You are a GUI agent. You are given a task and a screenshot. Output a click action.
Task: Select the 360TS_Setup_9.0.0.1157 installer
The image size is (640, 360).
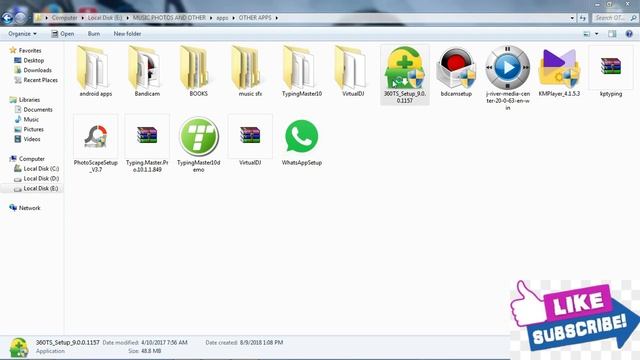(x=404, y=75)
